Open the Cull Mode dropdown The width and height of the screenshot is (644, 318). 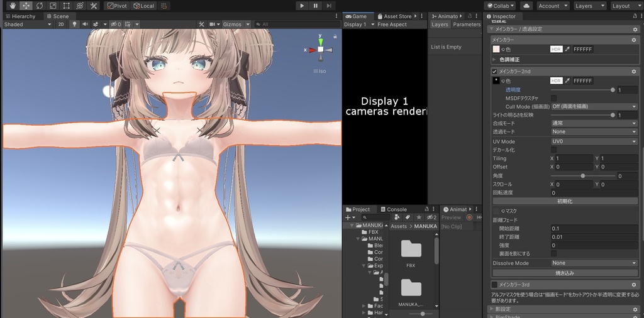594,107
